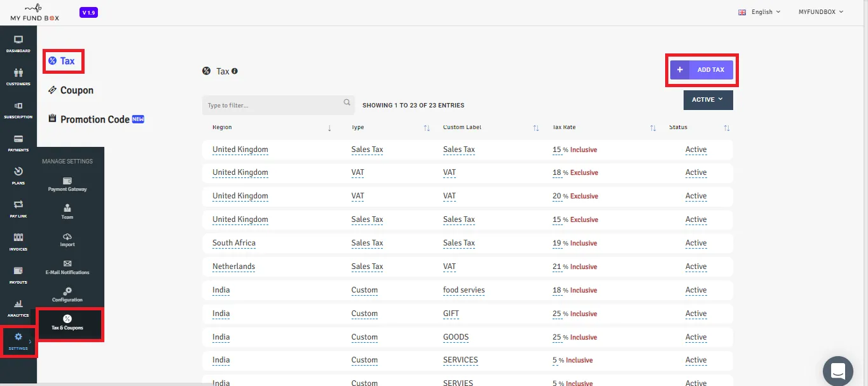Sort the table by Tax Rate
Screen dimensions: 868x386
coord(653,128)
